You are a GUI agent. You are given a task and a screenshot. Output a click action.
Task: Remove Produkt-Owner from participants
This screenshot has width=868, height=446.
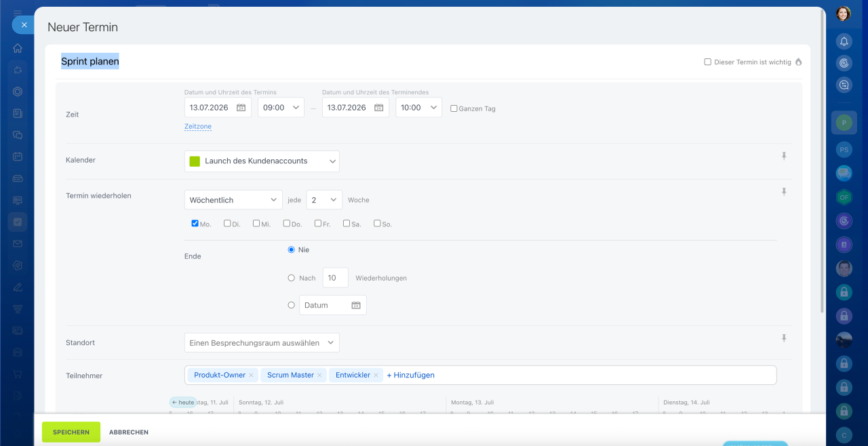pyautogui.click(x=251, y=375)
